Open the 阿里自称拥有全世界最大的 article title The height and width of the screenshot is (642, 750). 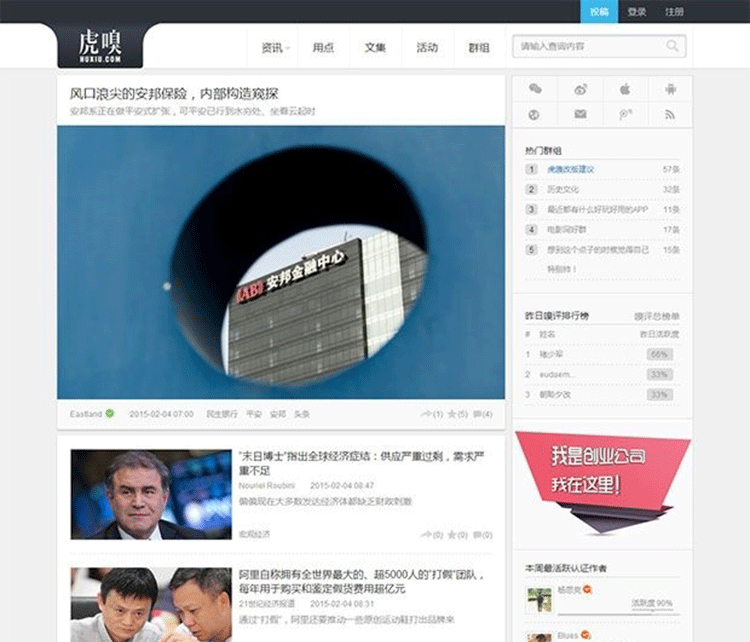click(362, 581)
